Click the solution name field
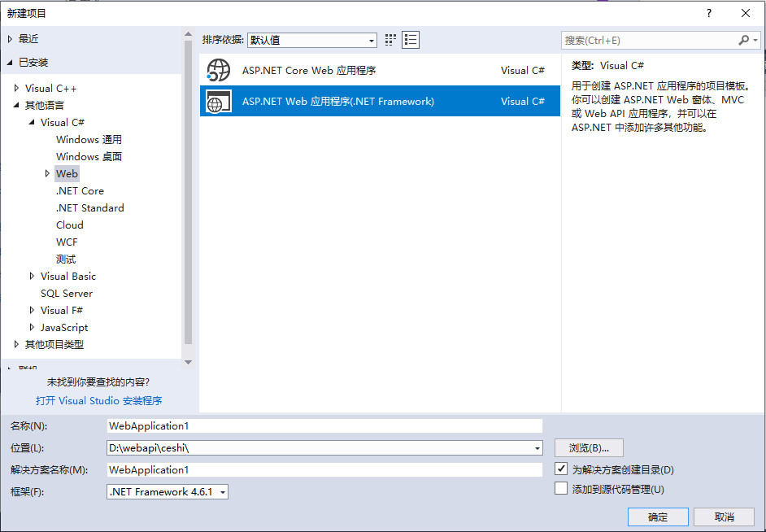Image resolution: width=766 pixels, height=532 pixels. click(x=324, y=470)
